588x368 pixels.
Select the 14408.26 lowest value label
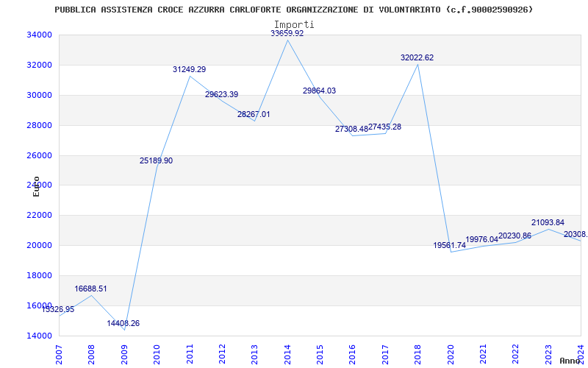(x=123, y=323)
